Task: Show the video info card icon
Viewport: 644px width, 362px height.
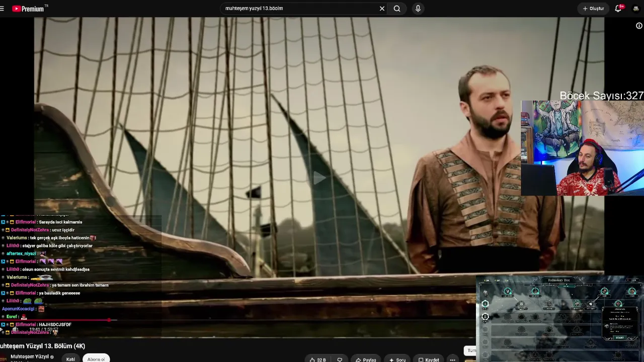Action: (639, 26)
